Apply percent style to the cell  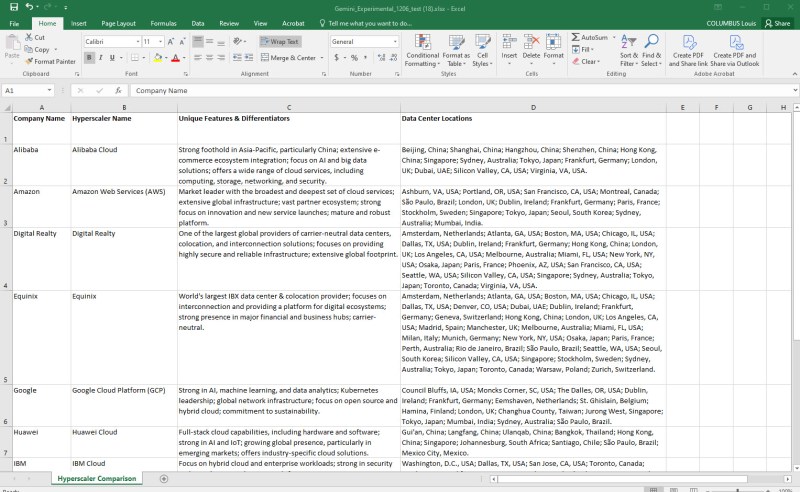(354, 58)
